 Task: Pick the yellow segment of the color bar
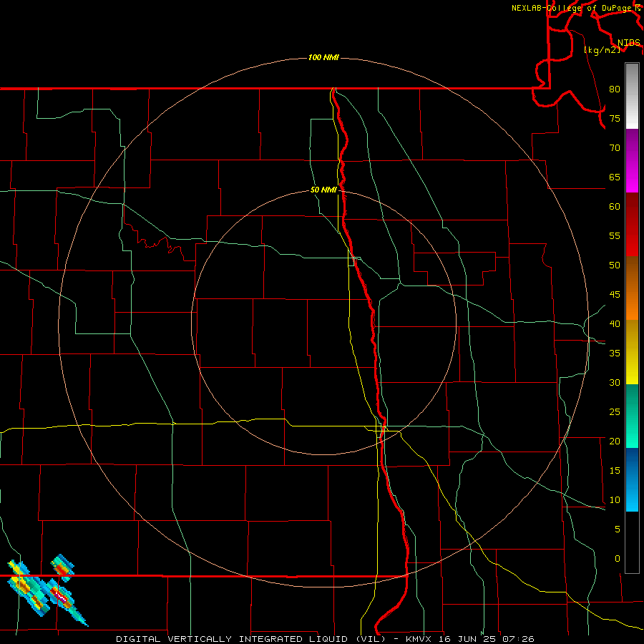click(632, 352)
